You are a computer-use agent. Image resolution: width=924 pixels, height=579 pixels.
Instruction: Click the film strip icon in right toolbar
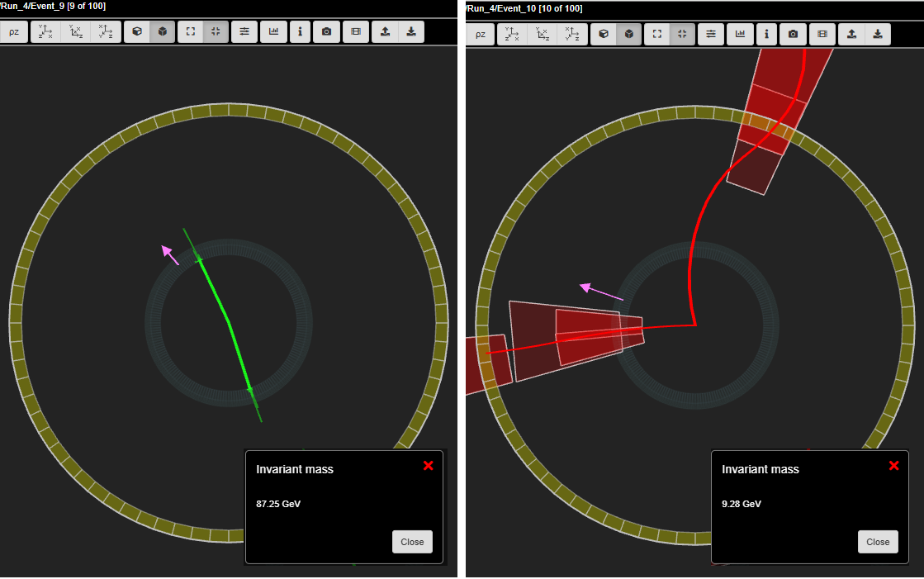coord(822,34)
